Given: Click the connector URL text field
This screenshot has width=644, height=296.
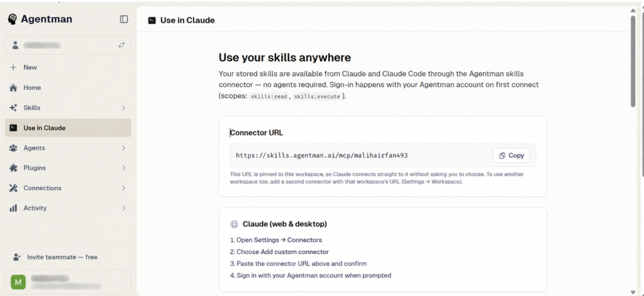Looking at the screenshot, I should pos(383,156).
